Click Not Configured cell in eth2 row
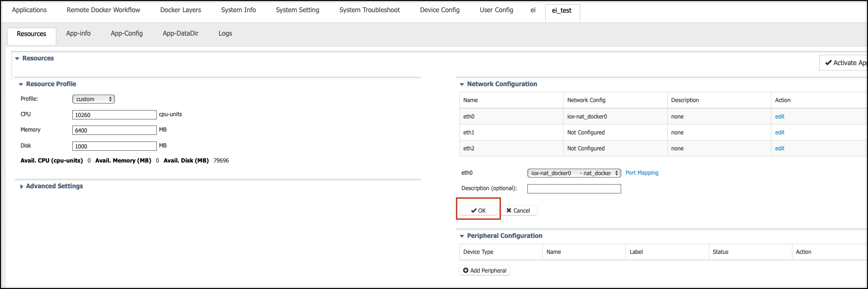868x289 pixels. tap(615, 148)
